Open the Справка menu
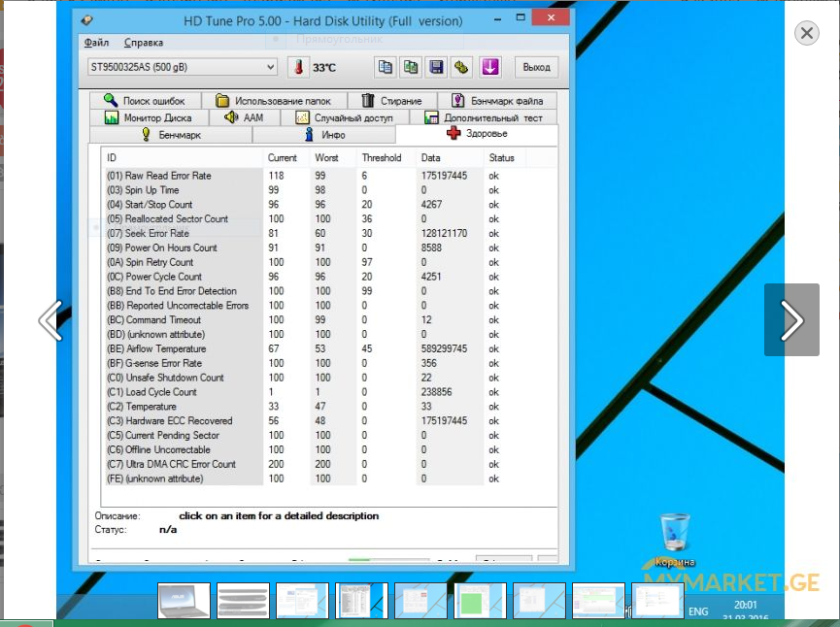Image resolution: width=840 pixels, height=627 pixels. [144, 43]
